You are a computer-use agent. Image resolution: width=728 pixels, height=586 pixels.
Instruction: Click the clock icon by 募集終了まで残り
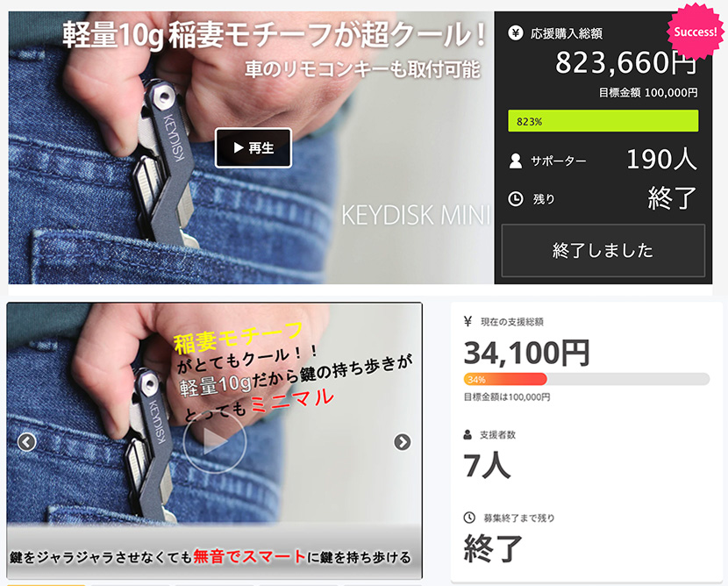click(469, 518)
